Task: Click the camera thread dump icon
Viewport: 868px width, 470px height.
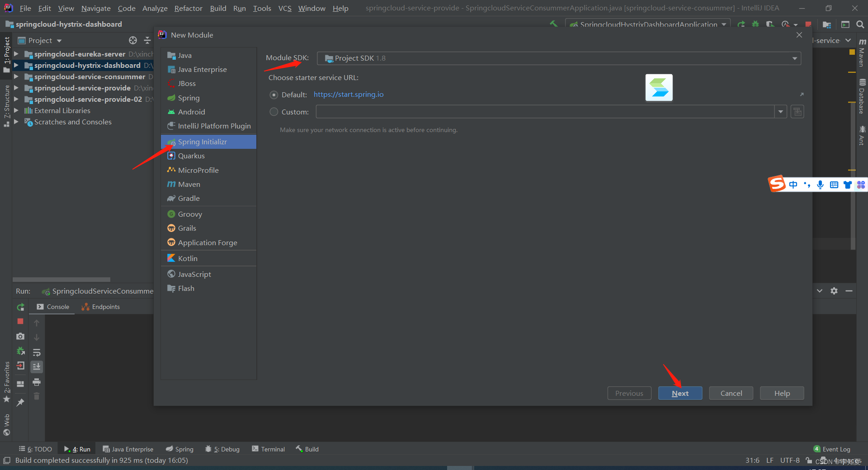Action: click(x=20, y=337)
